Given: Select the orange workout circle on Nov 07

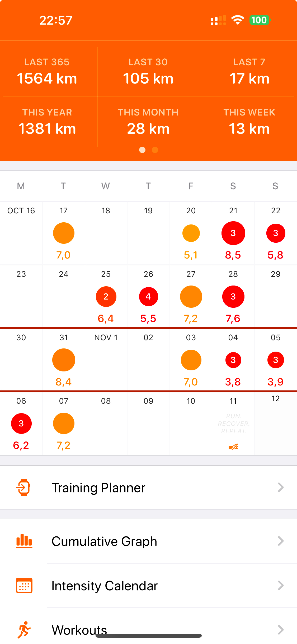Looking at the screenshot, I should pos(64,424).
